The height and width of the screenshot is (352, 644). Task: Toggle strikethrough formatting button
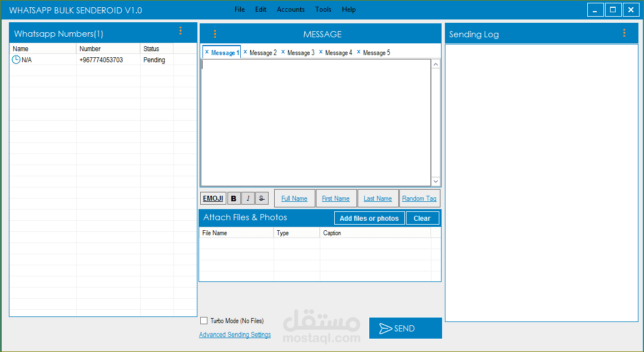tap(261, 199)
